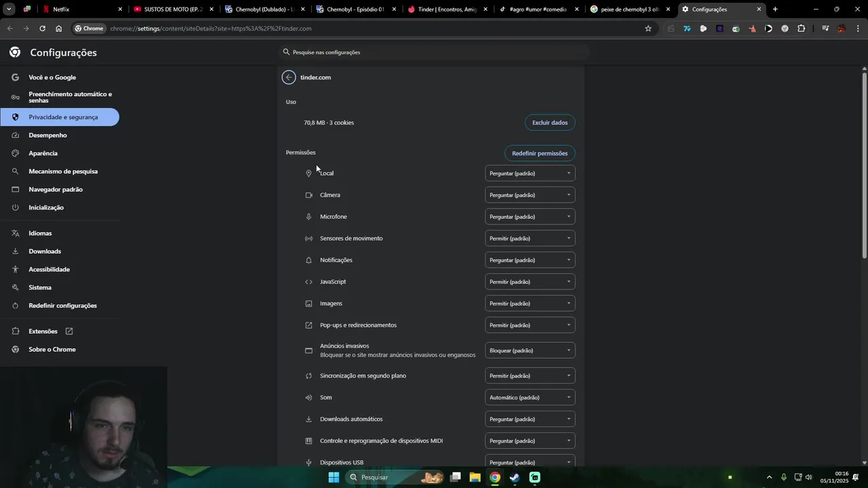Open a new tab with the plus button

[x=775, y=9]
